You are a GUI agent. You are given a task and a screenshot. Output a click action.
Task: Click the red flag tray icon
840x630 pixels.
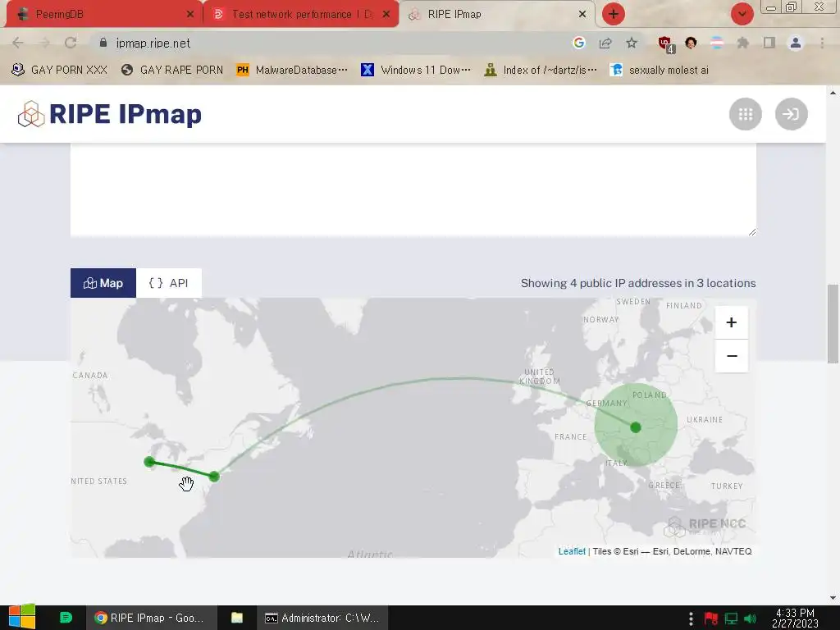[x=711, y=619]
